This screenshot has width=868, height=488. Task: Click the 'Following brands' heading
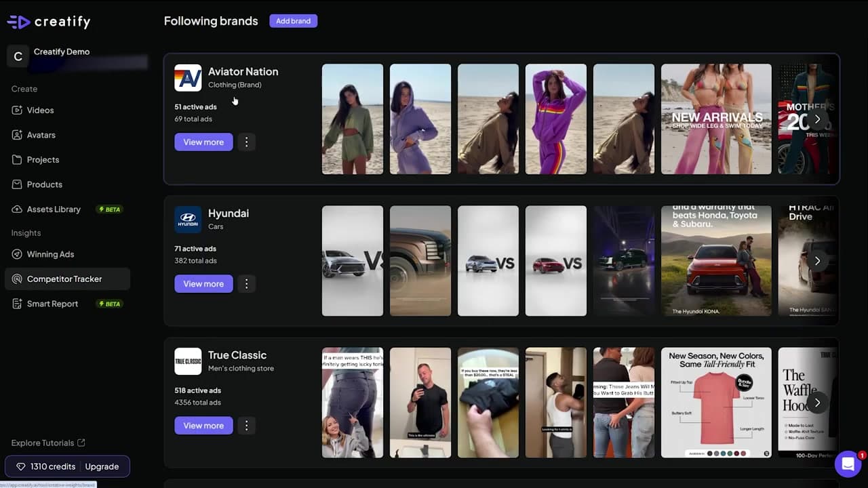[211, 21]
